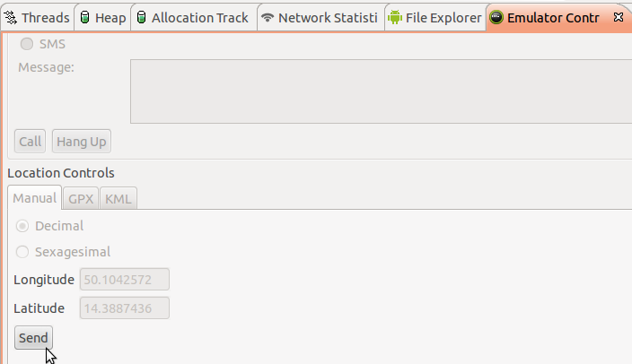This screenshot has height=364, width=632.
Task: Click the Latitude value field
Action: click(125, 308)
